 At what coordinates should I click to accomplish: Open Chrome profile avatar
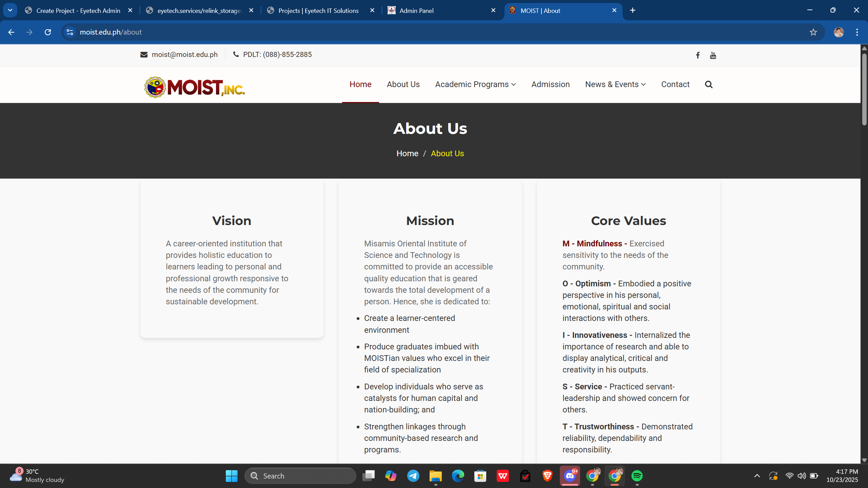tap(839, 32)
